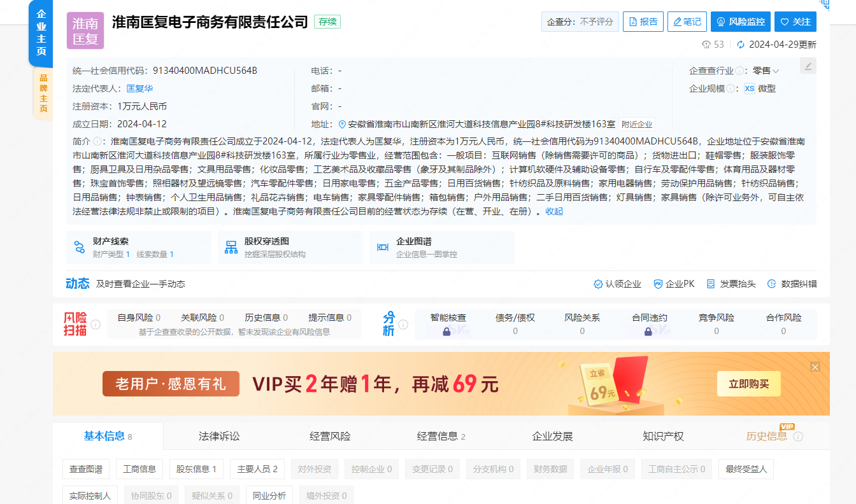This screenshot has height=504, width=856.
Task: Follow the company with 关注 button
Action: pos(795,21)
